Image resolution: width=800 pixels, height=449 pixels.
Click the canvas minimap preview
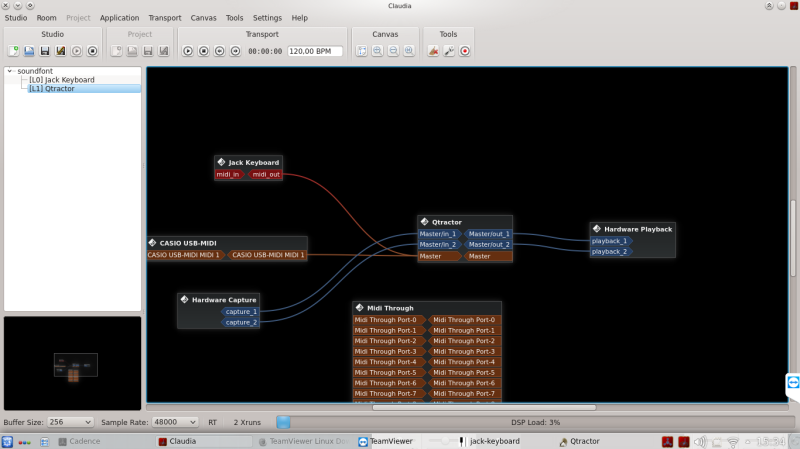click(73, 363)
